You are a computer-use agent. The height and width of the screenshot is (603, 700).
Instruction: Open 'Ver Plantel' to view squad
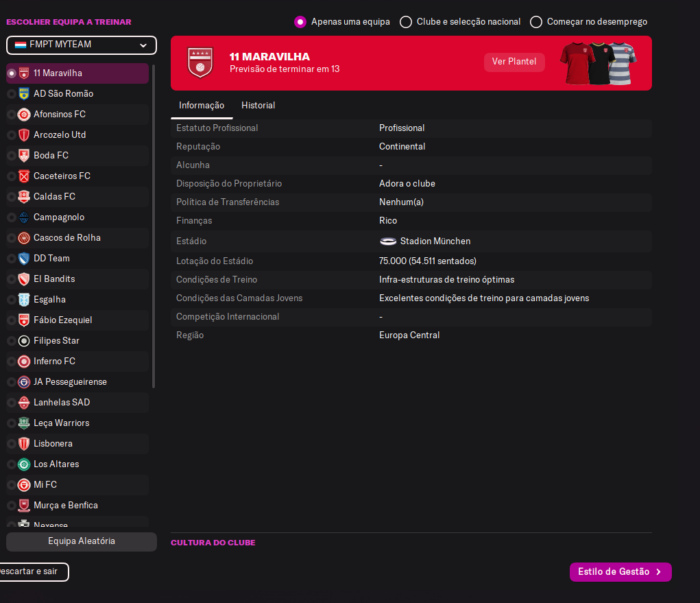point(514,62)
